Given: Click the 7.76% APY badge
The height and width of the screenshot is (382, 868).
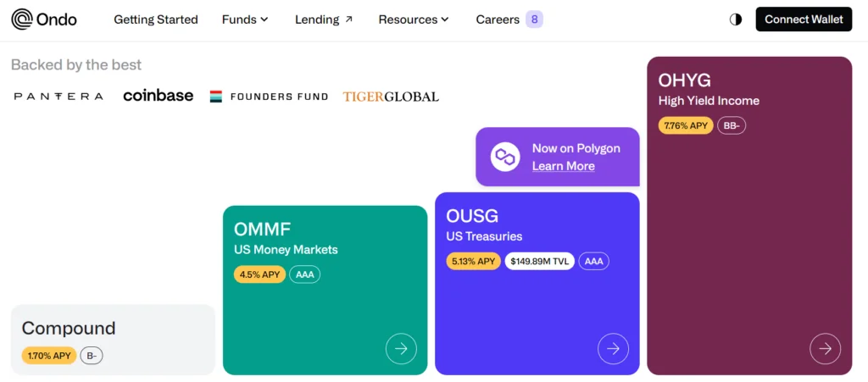Looking at the screenshot, I should (686, 125).
